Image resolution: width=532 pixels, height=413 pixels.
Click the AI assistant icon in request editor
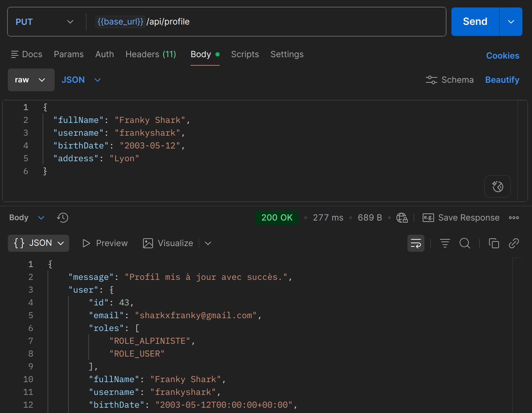[497, 186]
